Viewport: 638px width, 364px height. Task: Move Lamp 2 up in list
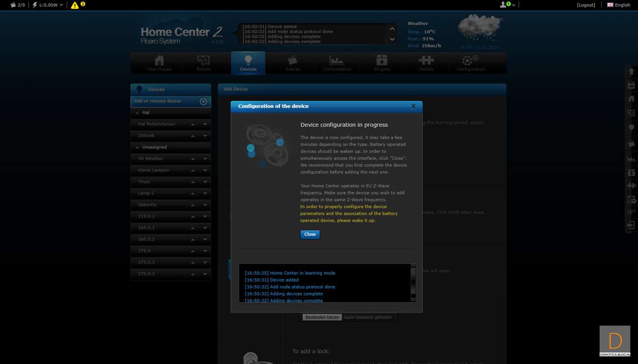(193, 193)
